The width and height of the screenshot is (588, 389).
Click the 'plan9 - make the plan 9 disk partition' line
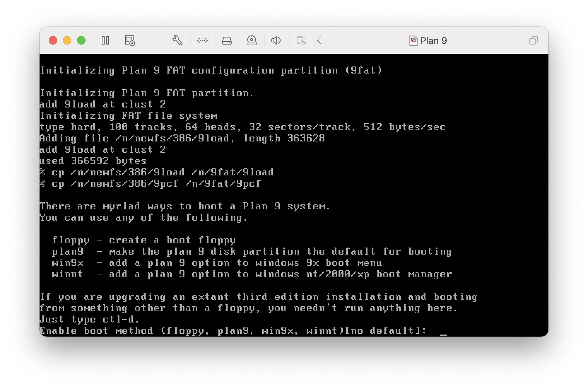coord(252,251)
